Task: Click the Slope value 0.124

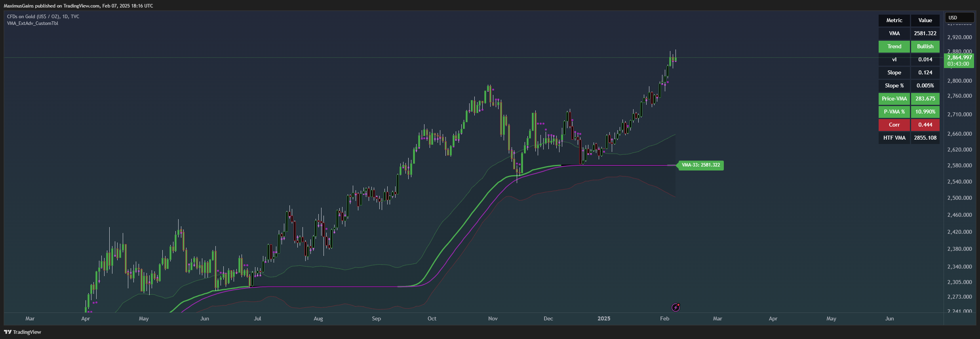Action: click(x=925, y=72)
